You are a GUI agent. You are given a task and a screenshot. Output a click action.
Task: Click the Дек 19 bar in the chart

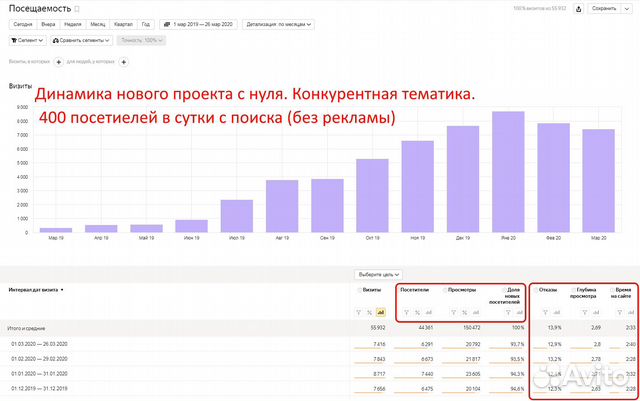(x=463, y=179)
